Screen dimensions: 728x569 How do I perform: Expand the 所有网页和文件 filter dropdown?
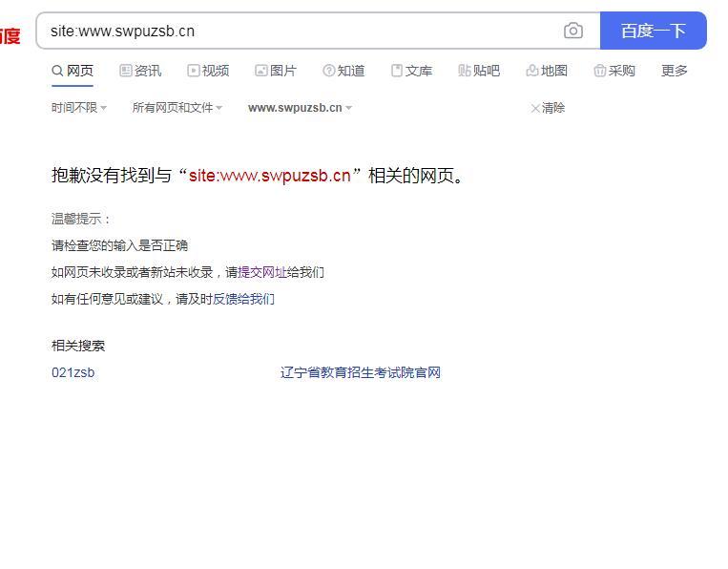[x=177, y=108]
